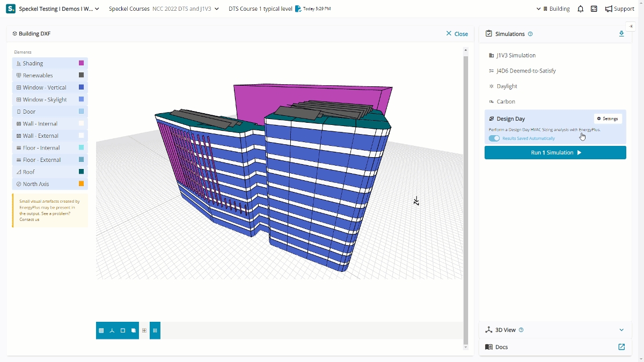Select the Daylight simulation option
The image size is (644, 362).
(507, 86)
